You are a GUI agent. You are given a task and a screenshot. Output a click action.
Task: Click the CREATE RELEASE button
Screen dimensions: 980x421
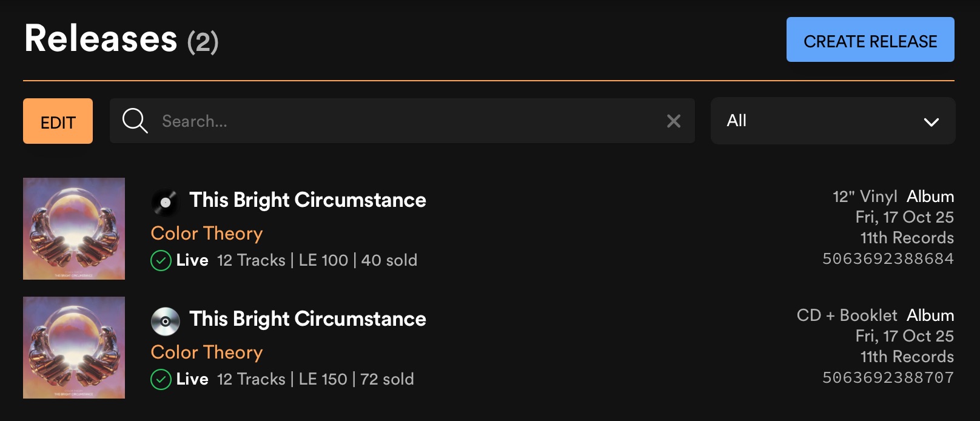point(870,40)
